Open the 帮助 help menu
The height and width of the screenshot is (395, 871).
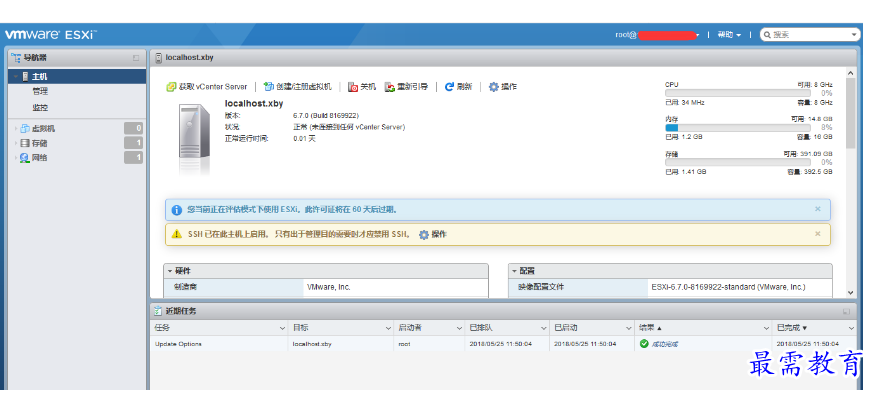tap(729, 35)
